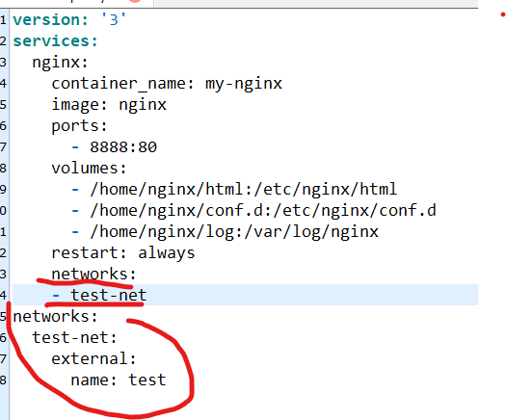
Task: Click "/home/nginx/html:/etc/nginx/html" volume entry
Action: click(x=244, y=190)
